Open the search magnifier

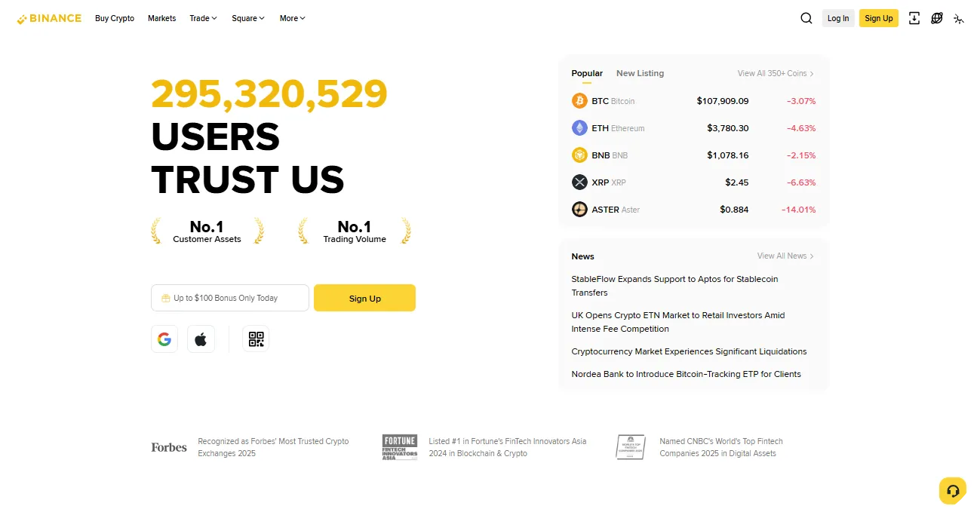click(806, 17)
